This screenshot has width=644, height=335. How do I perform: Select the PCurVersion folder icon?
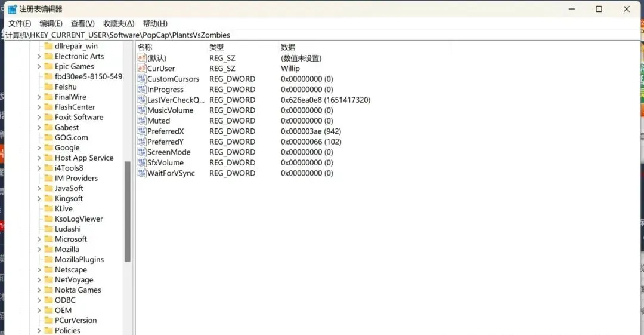coord(48,320)
